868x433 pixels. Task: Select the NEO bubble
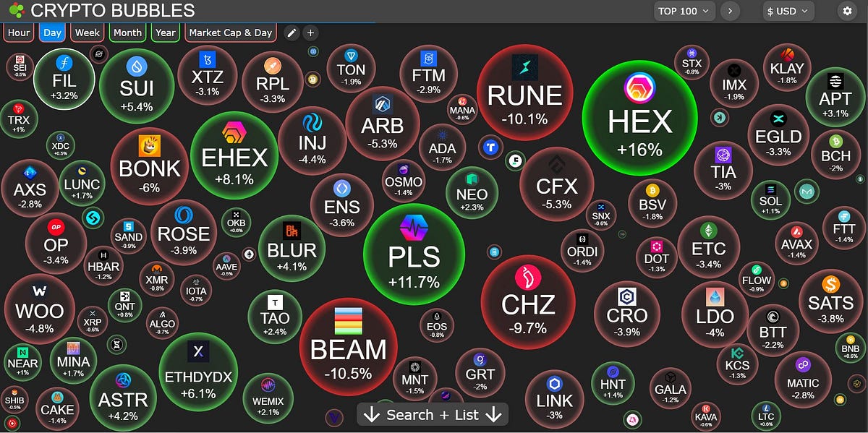pyautogui.click(x=472, y=192)
